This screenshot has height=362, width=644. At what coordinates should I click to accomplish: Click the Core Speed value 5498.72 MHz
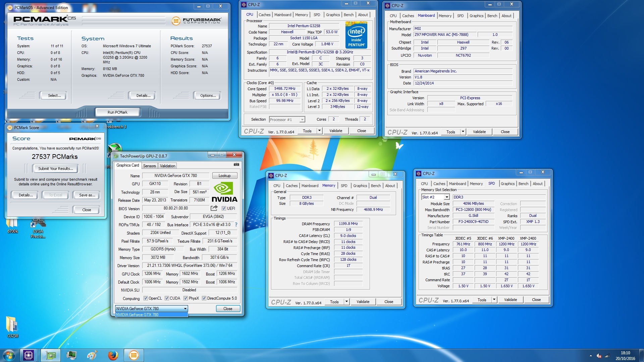click(x=285, y=89)
